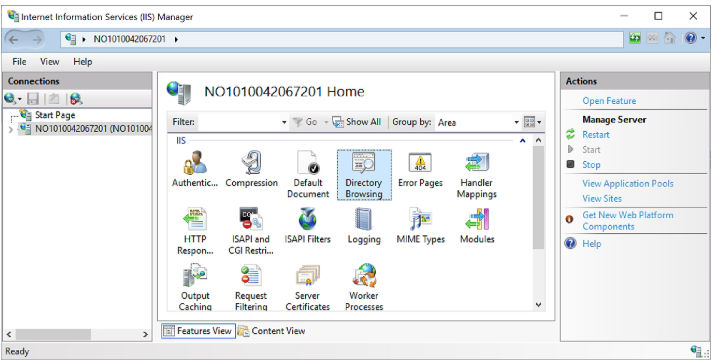Select Start Page in Connections tree
This screenshot has height=361, width=712.
55,115
